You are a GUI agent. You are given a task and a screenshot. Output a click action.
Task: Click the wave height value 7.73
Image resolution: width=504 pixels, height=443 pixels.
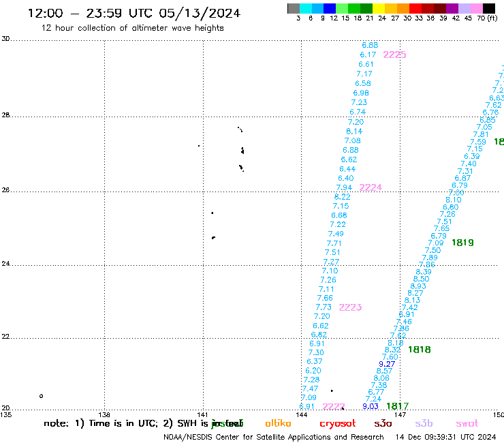tap(324, 307)
